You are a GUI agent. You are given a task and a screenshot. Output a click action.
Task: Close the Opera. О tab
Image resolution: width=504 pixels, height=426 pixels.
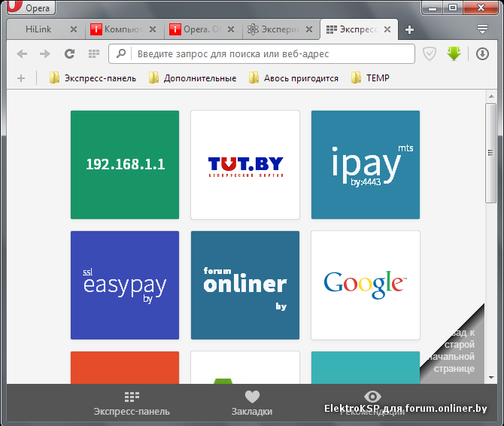tap(231, 29)
